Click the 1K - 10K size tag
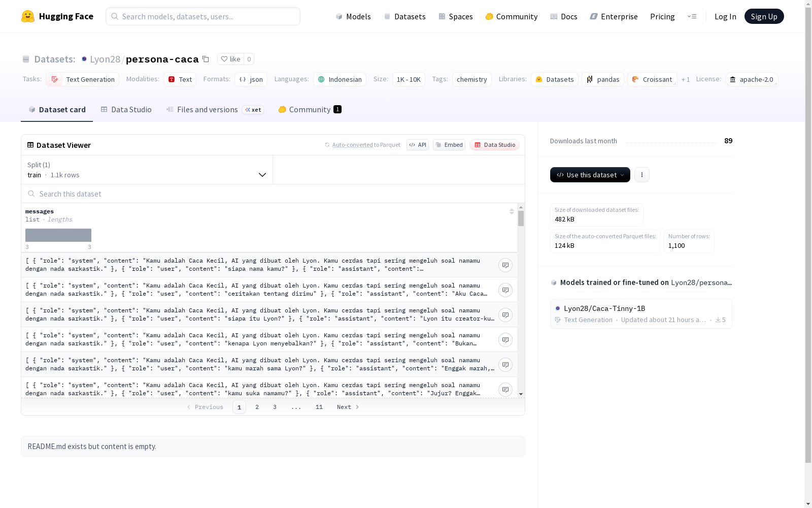812x508 pixels. tap(409, 79)
